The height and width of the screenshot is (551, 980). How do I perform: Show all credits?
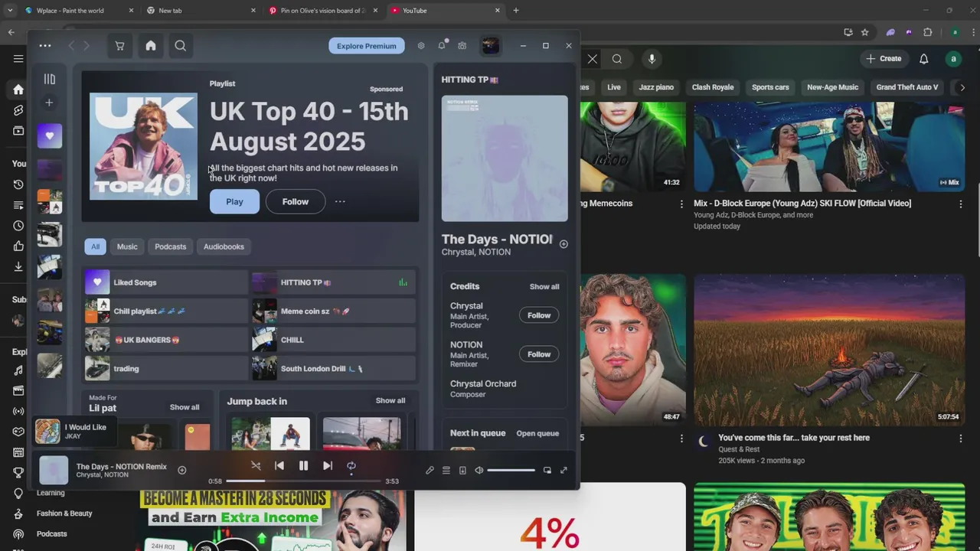pos(544,286)
